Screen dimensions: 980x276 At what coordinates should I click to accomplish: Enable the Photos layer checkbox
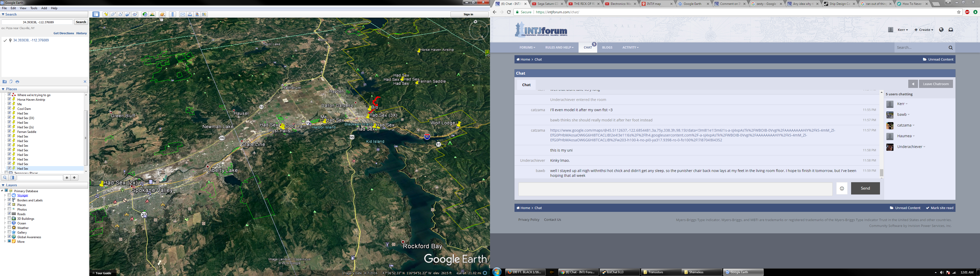9,209
